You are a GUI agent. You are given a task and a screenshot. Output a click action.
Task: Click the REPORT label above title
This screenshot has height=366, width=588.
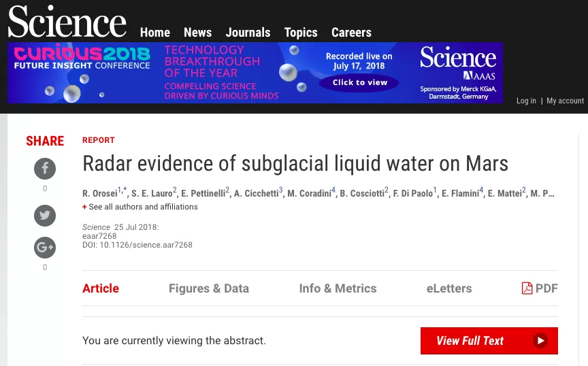coord(99,140)
